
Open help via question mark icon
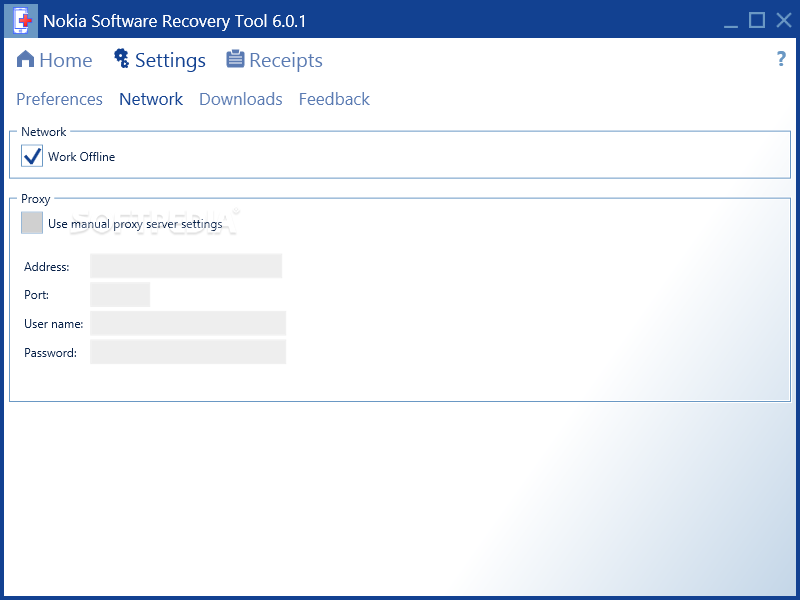[781, 59]
